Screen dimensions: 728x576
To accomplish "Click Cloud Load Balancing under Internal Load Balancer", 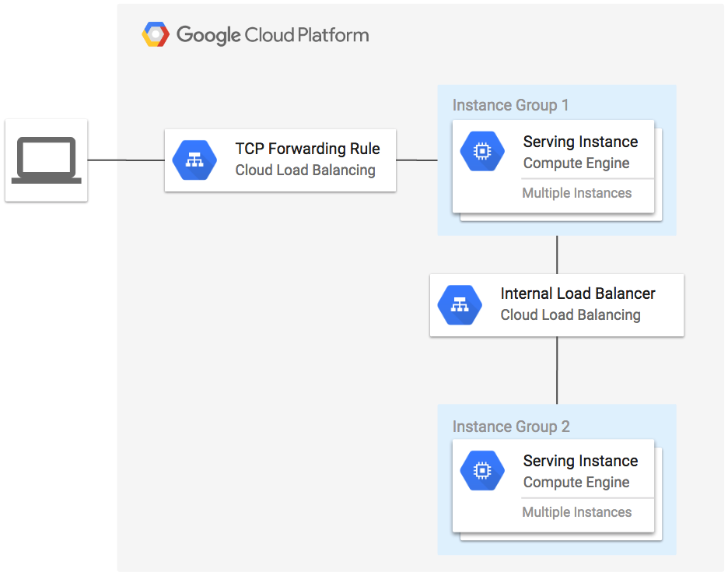I will click(570, 315).
